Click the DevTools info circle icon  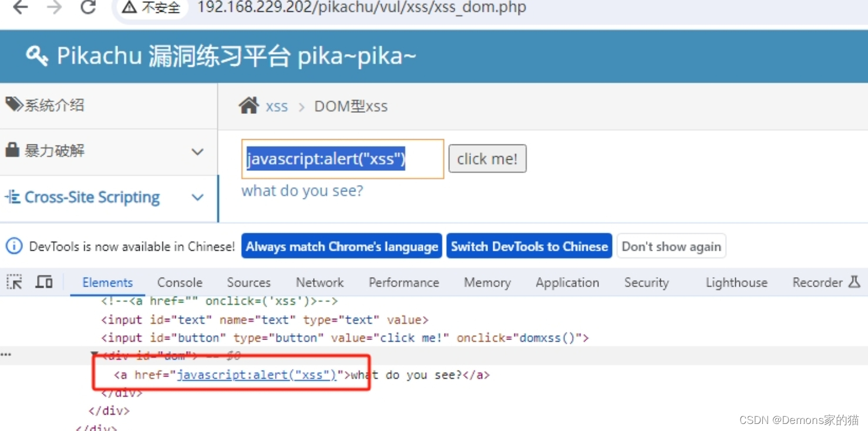(14, 247)
